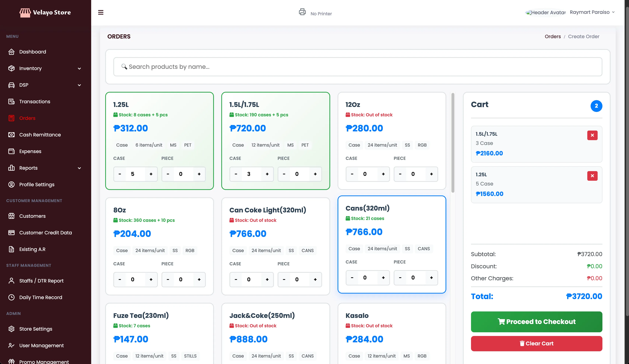This screenshot has height=364, width=629.
Task: Increase Can Coke Light(320ml) case quantity
Action: pyautogui.click(x=267, y=280)
